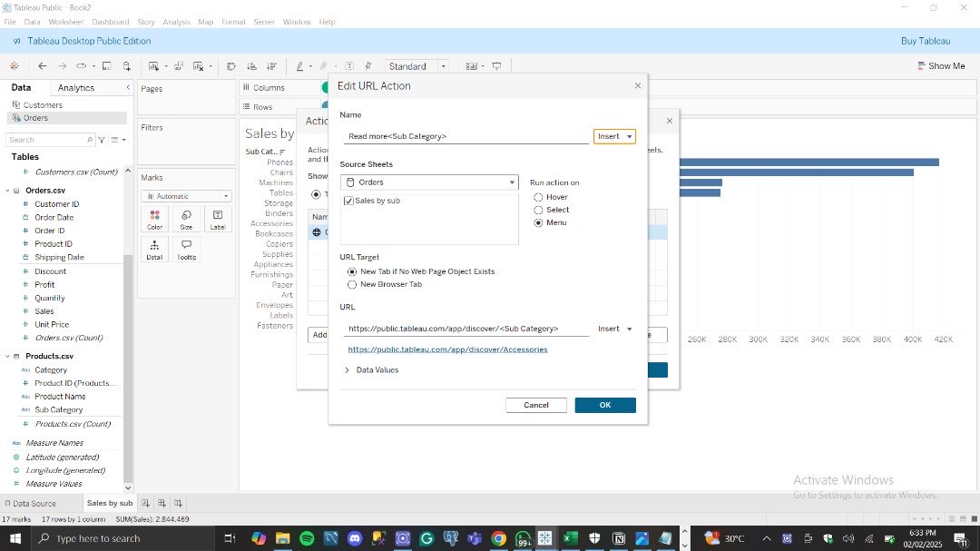The width and height of the screenshot is (980, 551).
Task: Open Spotify from the taskbar
Action: 307,538
